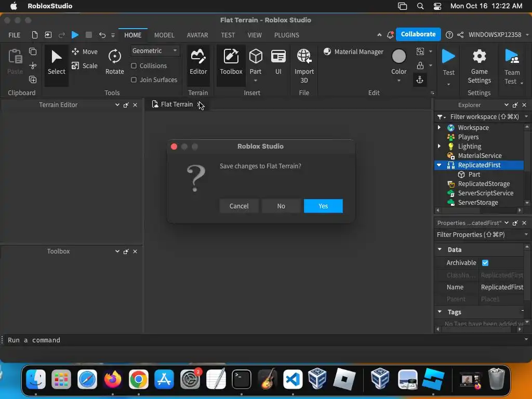Open Visual Studio Code from Dock

point(293,379)
